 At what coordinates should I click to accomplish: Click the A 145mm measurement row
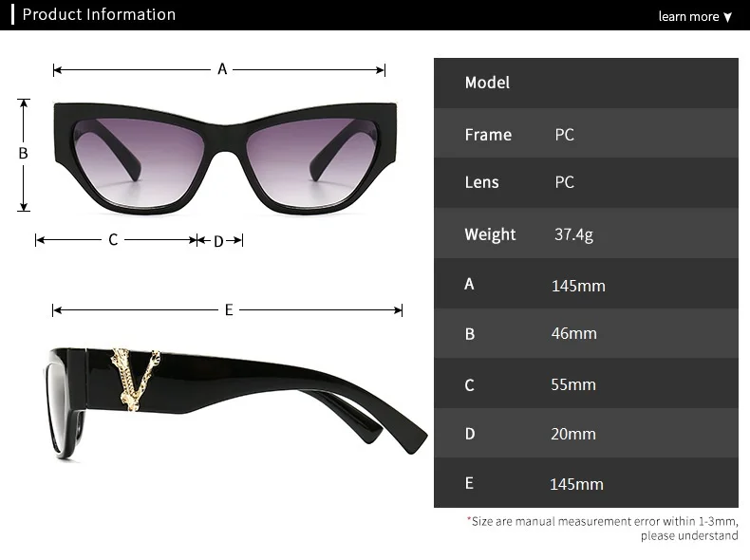click(x=586, y=284)
